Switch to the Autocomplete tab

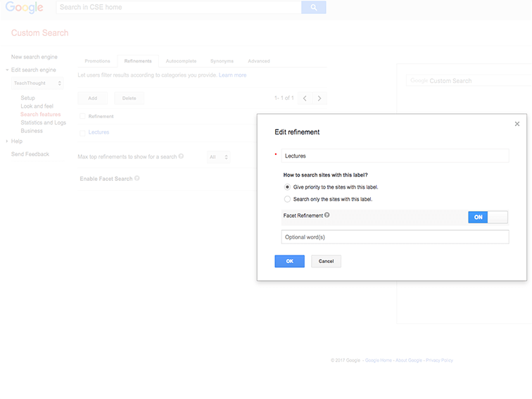[181, 61]
